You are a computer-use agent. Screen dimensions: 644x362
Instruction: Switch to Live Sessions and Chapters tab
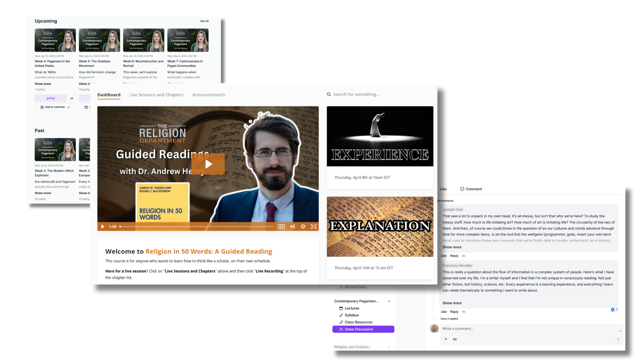[156, 95]
